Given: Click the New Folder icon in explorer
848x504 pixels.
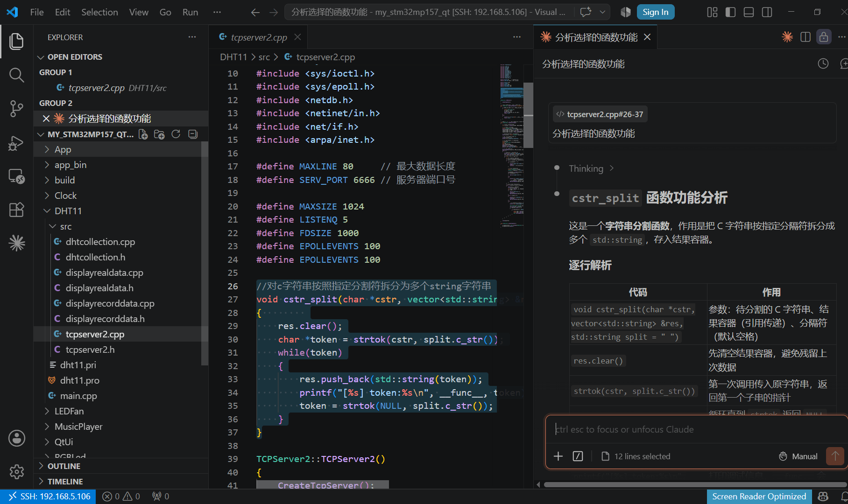Looking at the screenshot, I should tap(159, 134).
